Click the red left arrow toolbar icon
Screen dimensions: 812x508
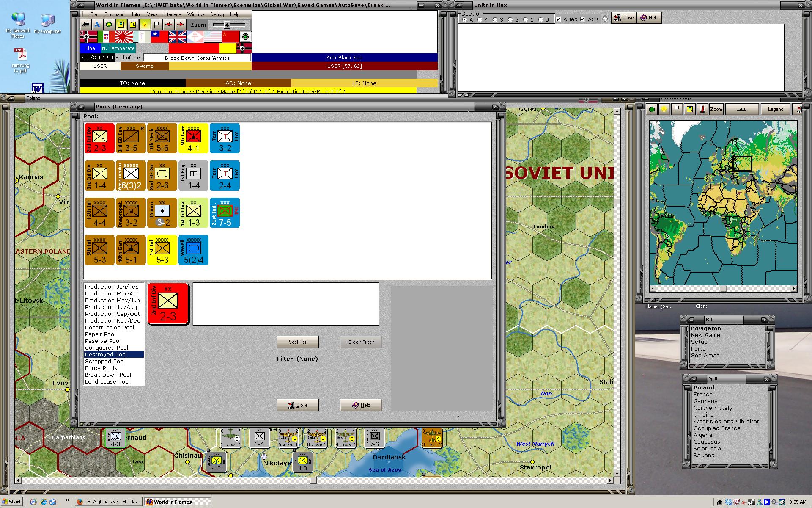point(169,25)
